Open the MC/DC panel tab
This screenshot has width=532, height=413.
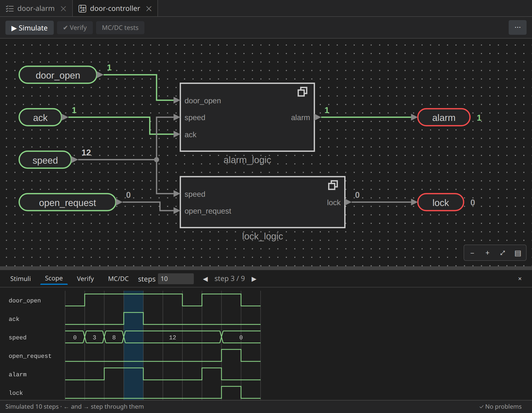point(118,279)
